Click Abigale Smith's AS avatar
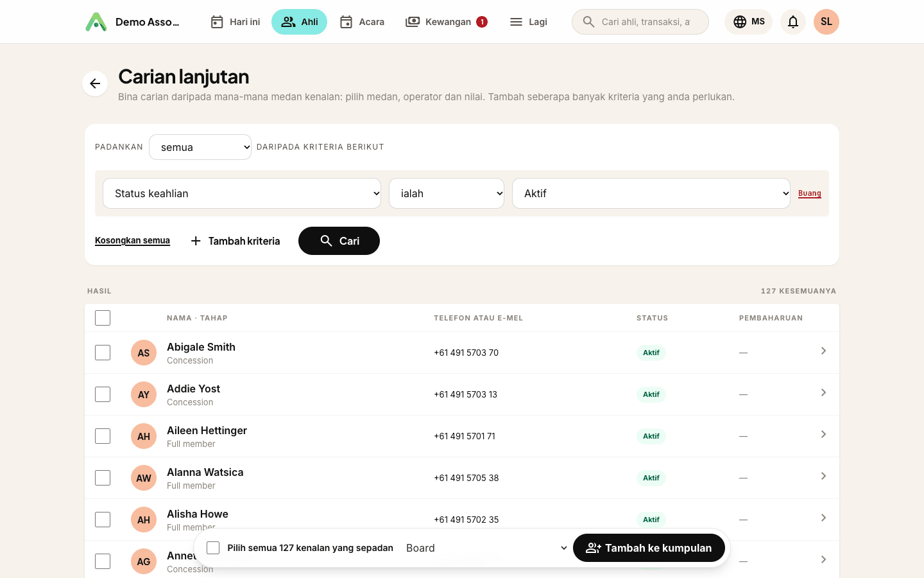 [x=144, y=353]
